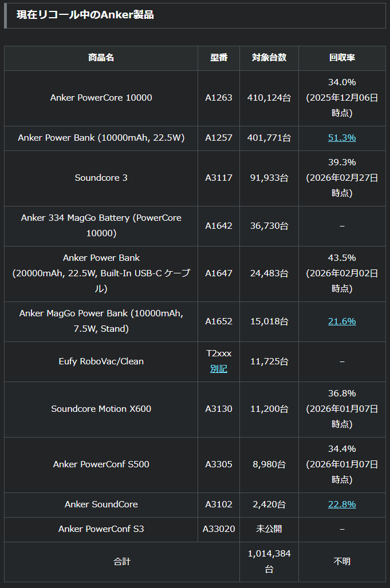Select the 410,124台 unit count cell
Image resolution: width=390 pixels, height=588 pixels.
coord(269,98)
